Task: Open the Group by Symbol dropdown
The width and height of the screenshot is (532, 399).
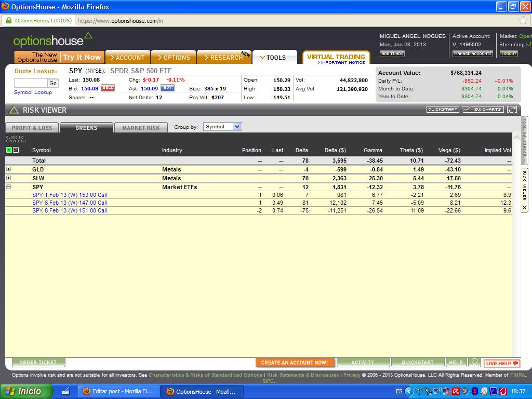Action: 222,127
